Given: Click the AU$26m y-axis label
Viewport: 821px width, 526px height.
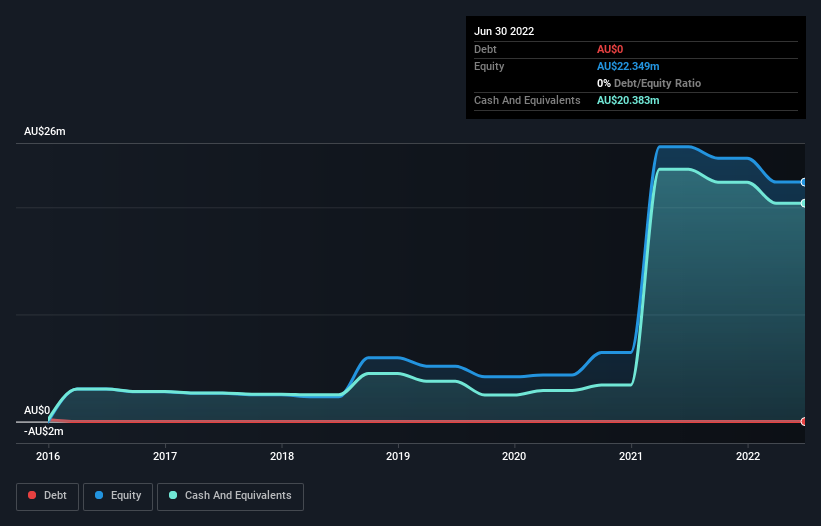Looking at the screenshot, I should [x=45, y=131].
